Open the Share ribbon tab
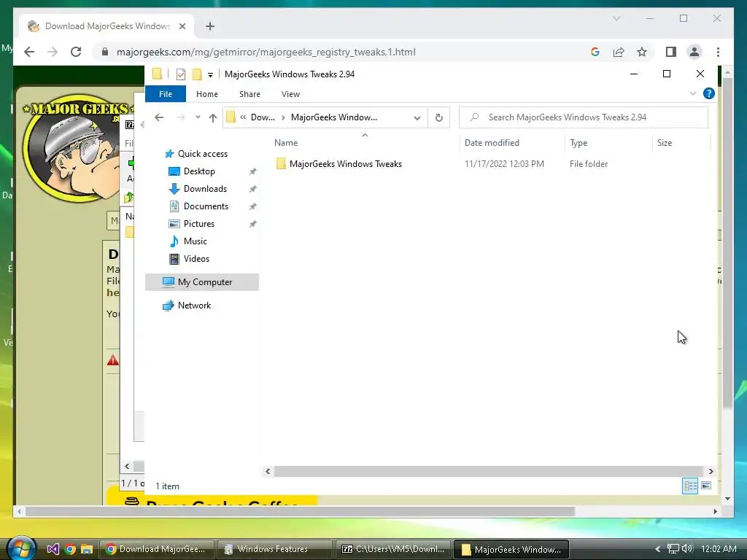747x560 pixels. 249,94
